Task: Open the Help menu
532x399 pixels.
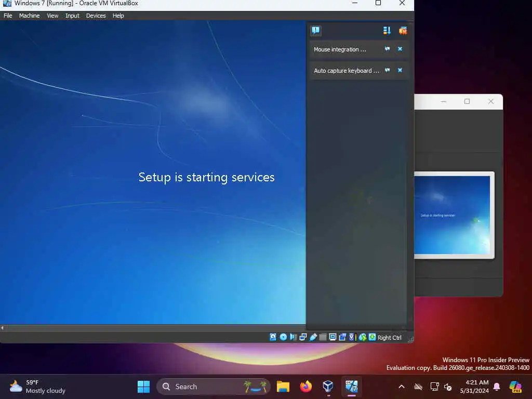Action: 118,16
